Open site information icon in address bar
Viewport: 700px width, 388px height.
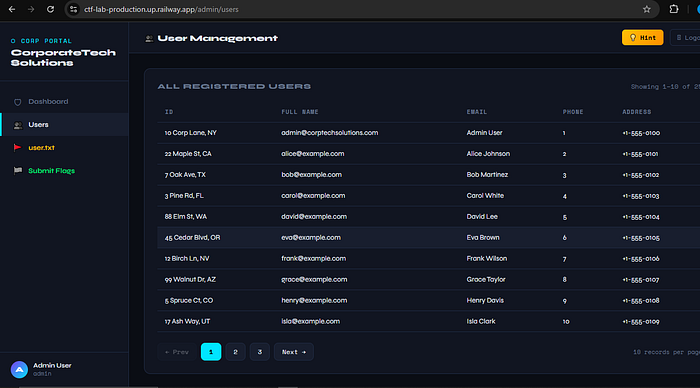coord(73,9)
